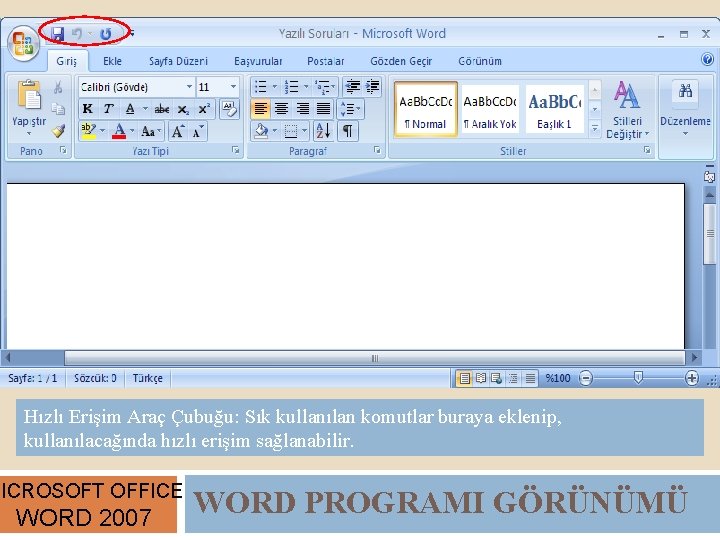Image resolution: width=720 pixels, height=540 pixels.
Task: Open the Calibri (Gövde) font dropdown
Action: click(189, 87)
